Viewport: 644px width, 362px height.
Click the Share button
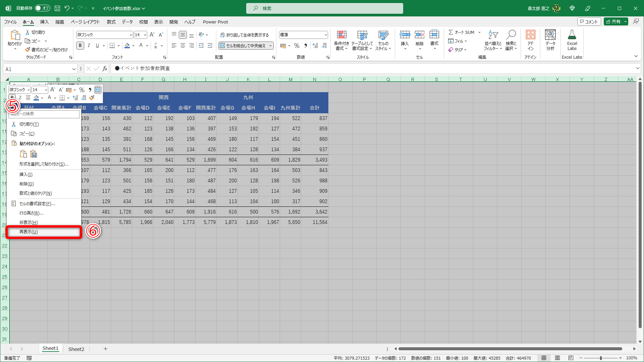point(613,21)
